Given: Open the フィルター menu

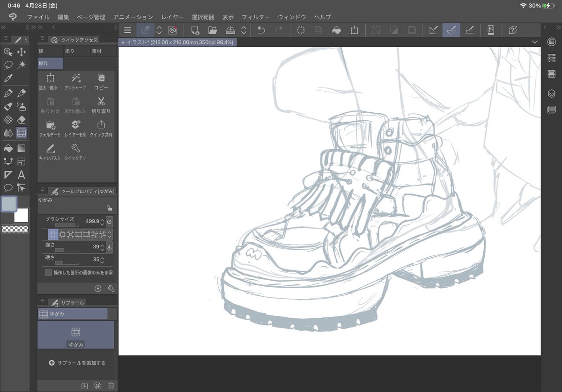Looking at the screenshot, I should click(x=256, y=17).
